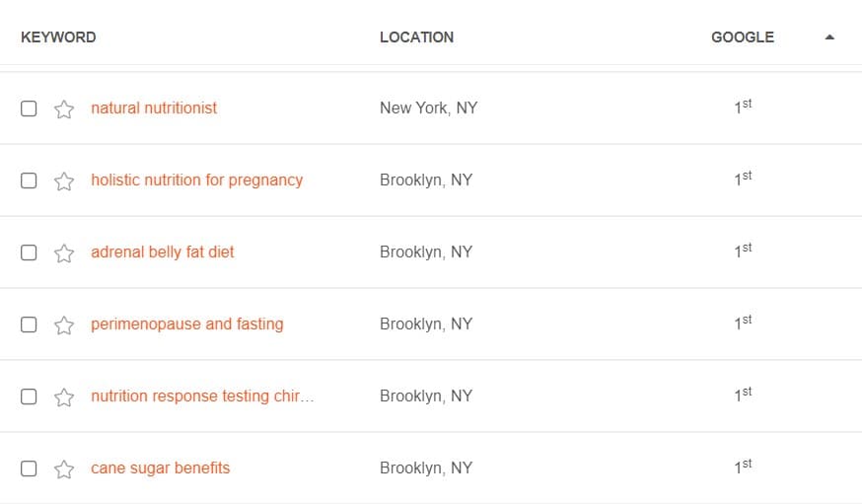Viewport: 862px width, 504px height.
Task: Sort by the KEYWORD column header
Action: point(58,36)
